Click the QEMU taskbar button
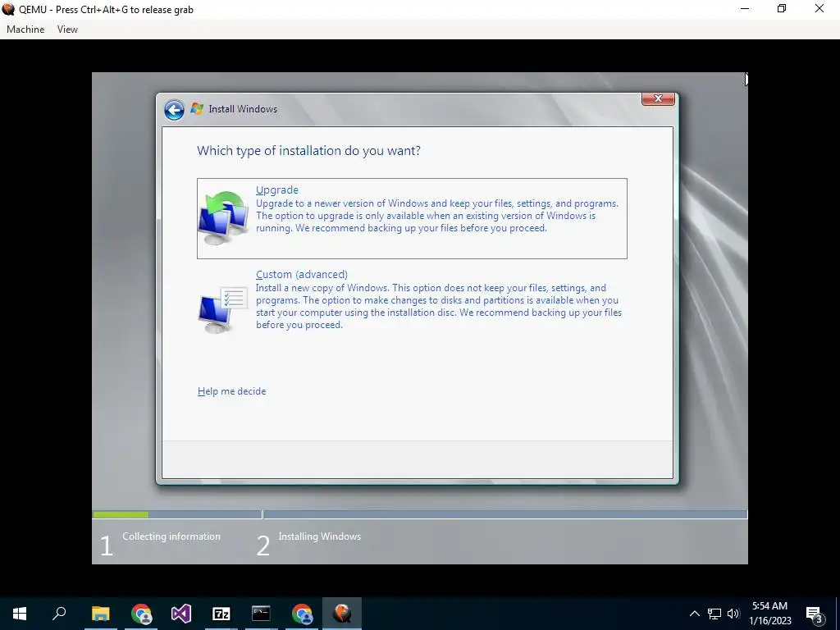840x630 pixels. 342,614
